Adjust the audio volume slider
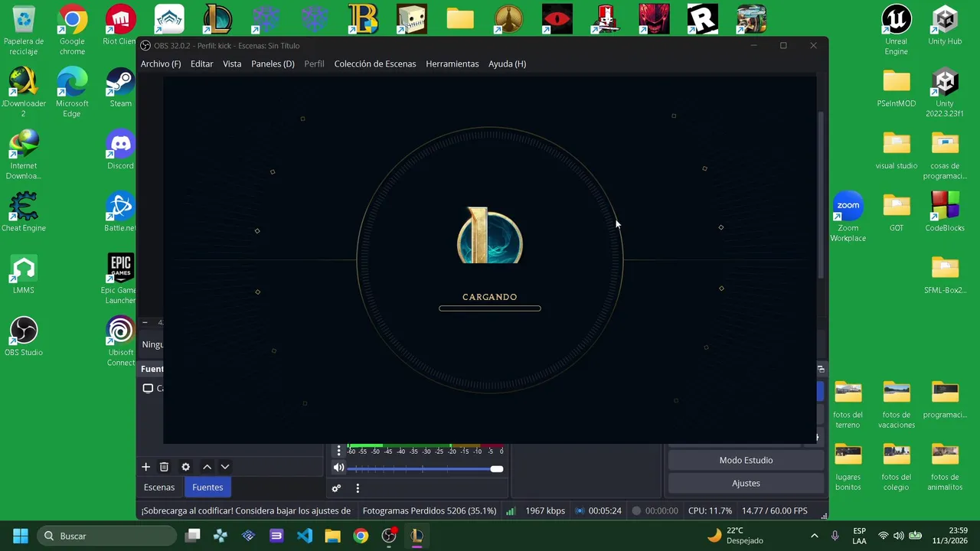 tap(425, 468)
